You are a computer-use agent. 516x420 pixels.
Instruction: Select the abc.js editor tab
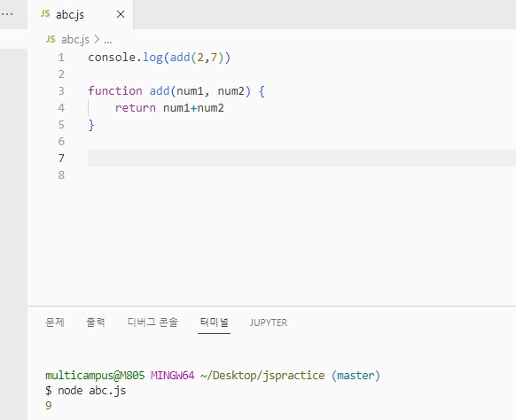pyautogui.click(x=81, y=14)
